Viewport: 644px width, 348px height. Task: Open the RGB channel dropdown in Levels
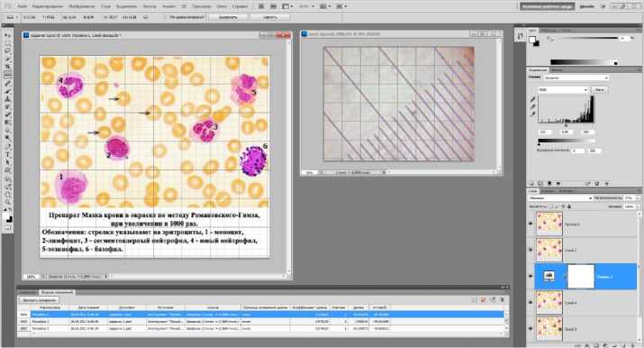pos(564,89)
